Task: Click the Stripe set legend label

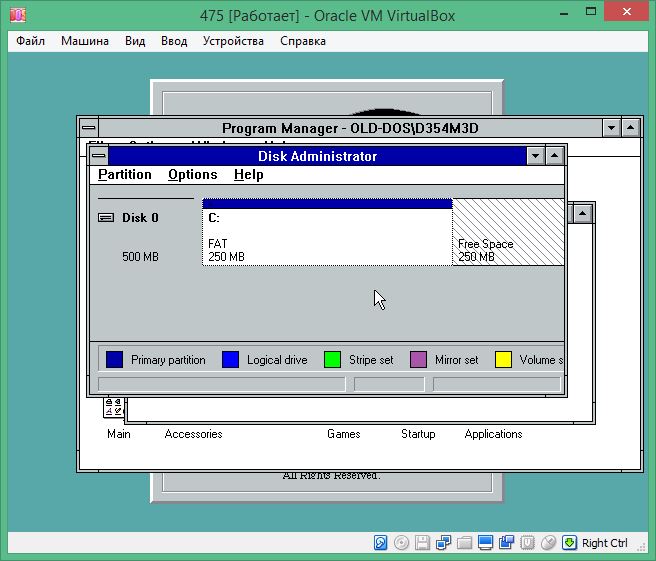Action: [371, 360]
